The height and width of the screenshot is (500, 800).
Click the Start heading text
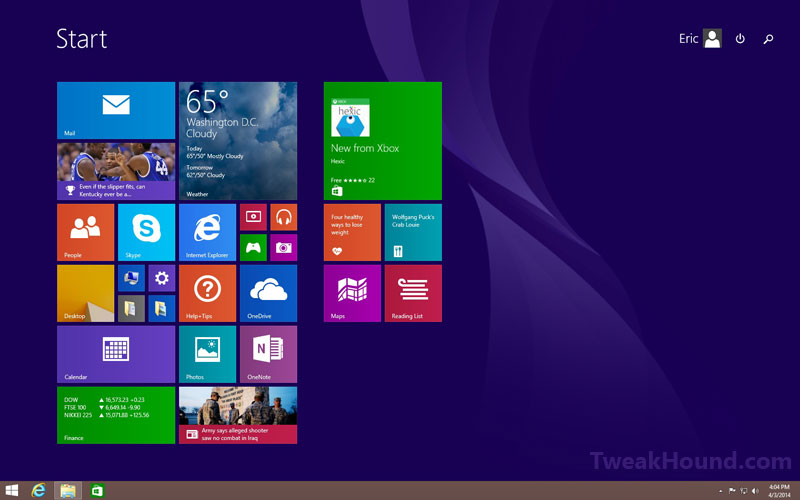tap(82, 39)
